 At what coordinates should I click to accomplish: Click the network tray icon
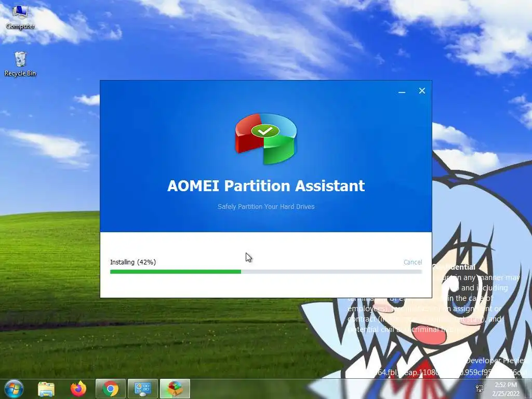coord(480,389)
